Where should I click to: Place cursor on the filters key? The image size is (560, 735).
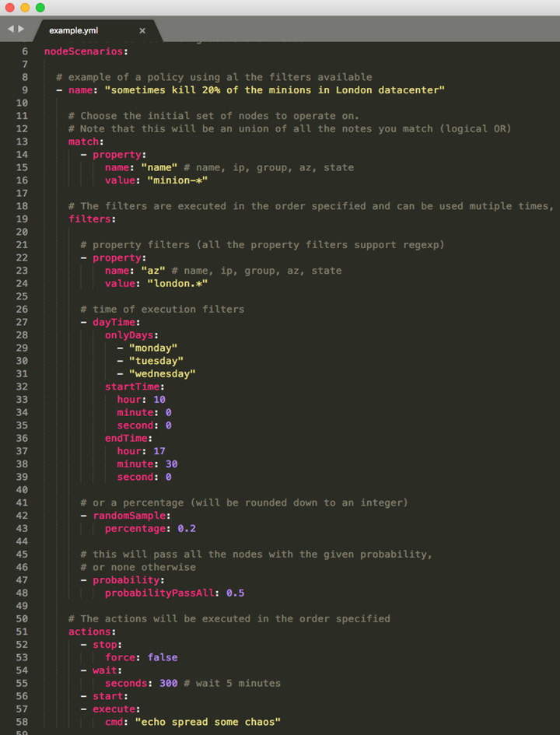(89, 219)
